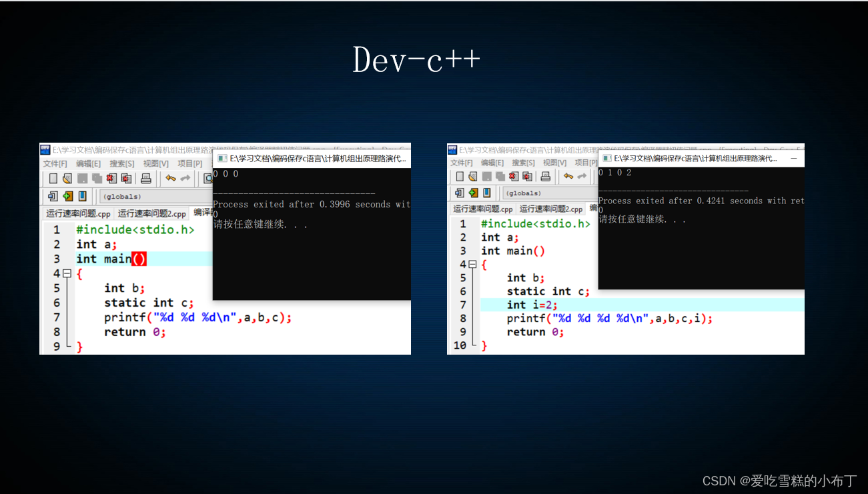Click right console window title bar icon
The height and width of the screenshot is (494, 868).
606,159
